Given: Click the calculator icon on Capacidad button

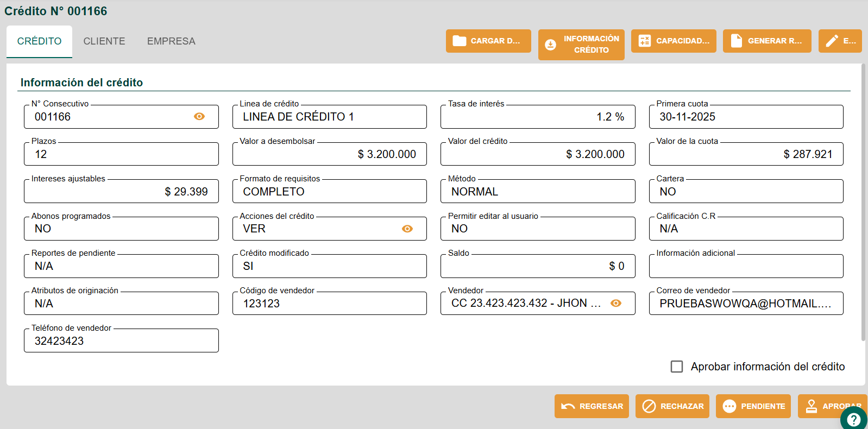Looking at the screenshot, I should click(x=644, y=41).
